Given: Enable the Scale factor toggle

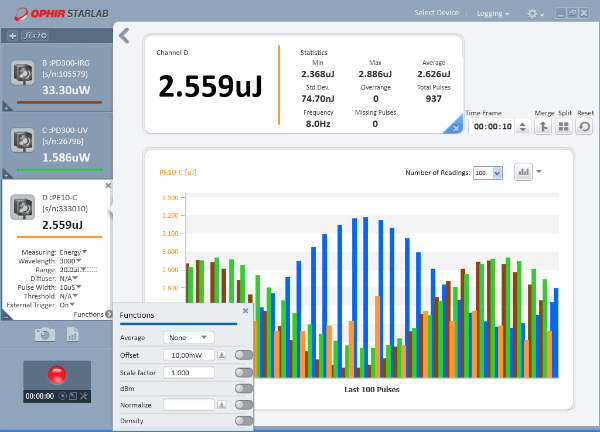Looking at the screenshot, I should [243, 372].
